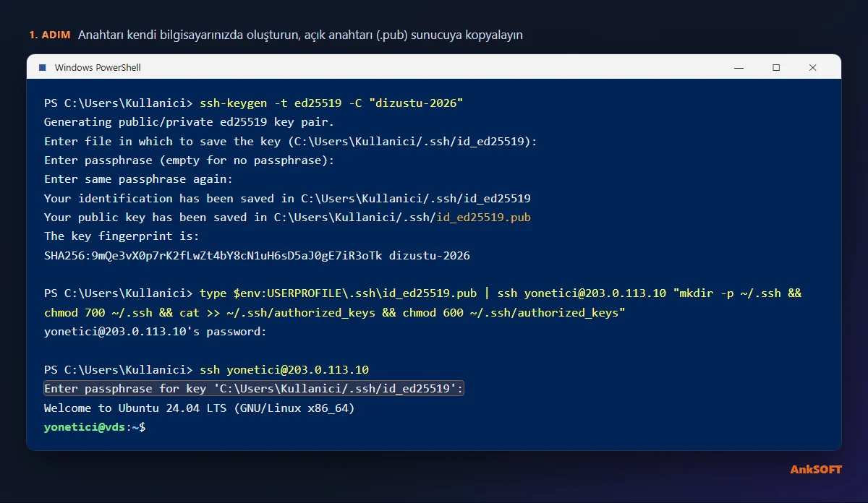The height and width of the screenshot is (503, 868).
Task: Select "Generating public/private ed25519 key pair." line
Action: point(189,122)
